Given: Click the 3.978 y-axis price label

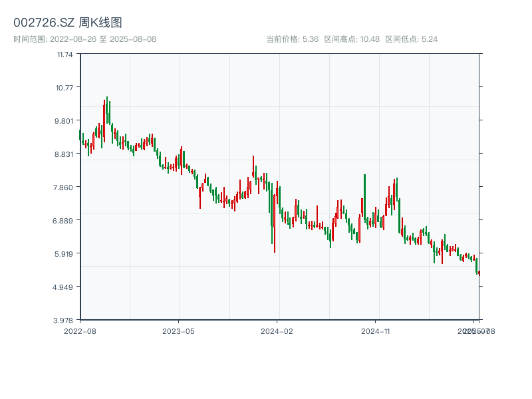Looking at the screenshot, I should 65,321.
